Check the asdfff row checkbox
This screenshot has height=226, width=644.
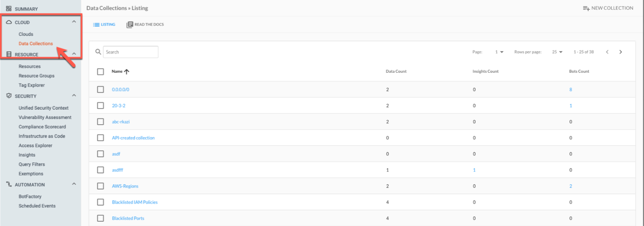pyautogui.click(x=100, y=170)
